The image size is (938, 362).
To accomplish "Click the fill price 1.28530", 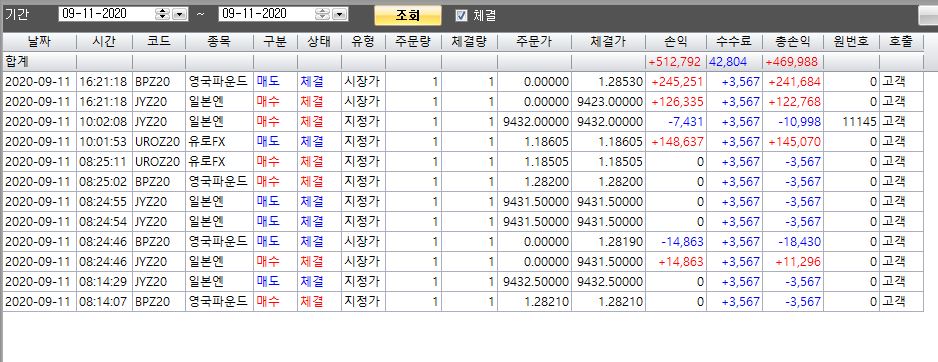I will tap(621, 82).
